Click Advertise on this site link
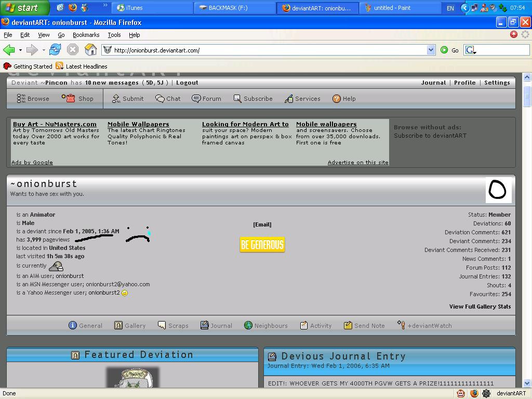The width and height of the screenshot is (532, 399). pyautogui.click(x=358, y=162)
